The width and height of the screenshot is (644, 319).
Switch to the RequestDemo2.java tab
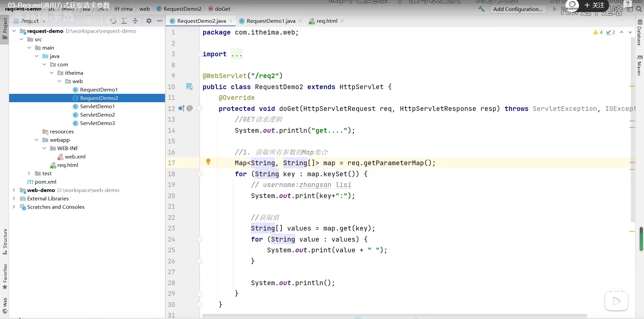(201, 21)
